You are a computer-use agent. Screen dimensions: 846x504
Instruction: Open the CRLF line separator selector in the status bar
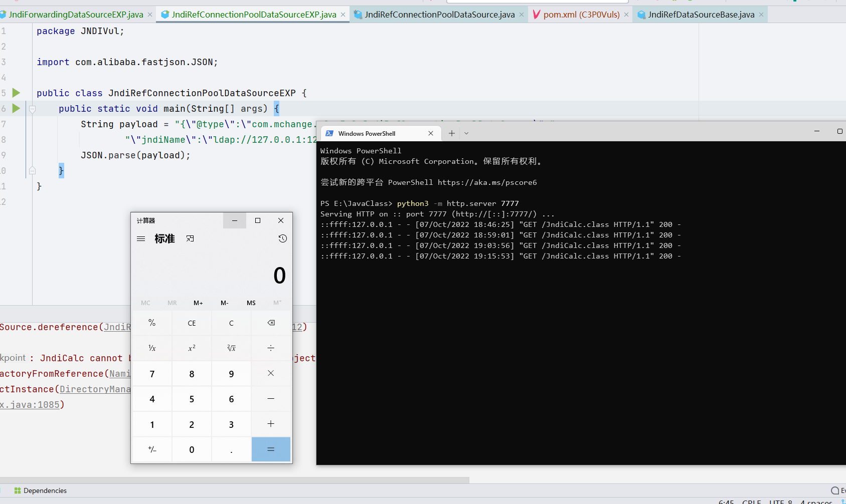pyautogui.click(x=752, y=501)
